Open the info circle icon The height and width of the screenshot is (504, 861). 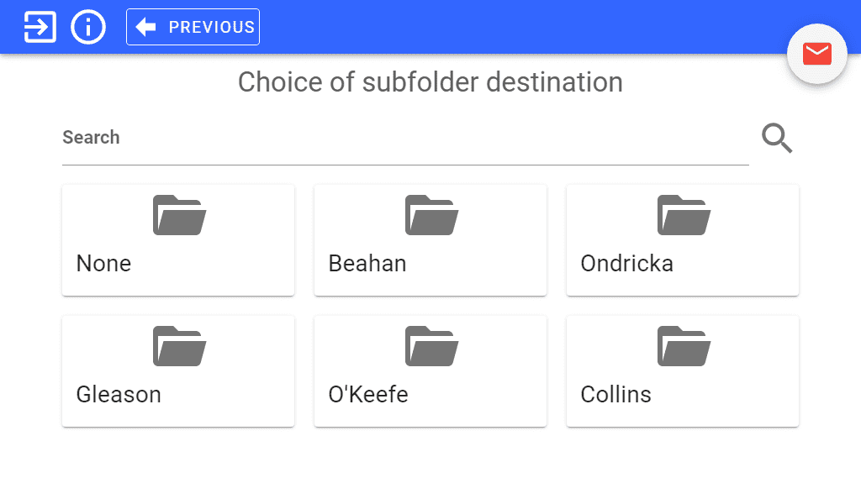(x=87, y=27)
